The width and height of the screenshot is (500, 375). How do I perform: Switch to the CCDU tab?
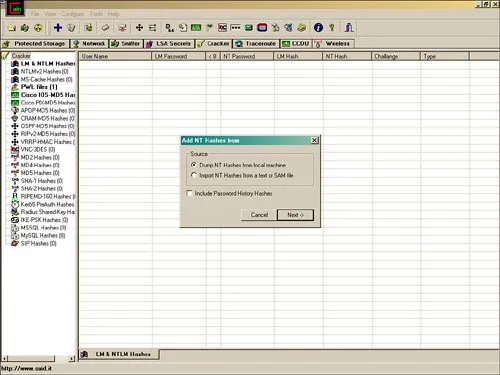coord(296,44)
